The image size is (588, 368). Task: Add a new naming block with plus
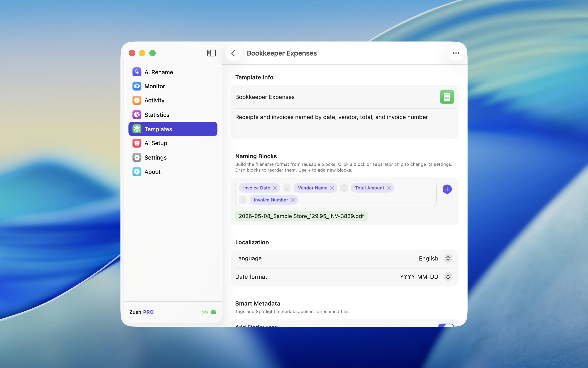[447, 189]
